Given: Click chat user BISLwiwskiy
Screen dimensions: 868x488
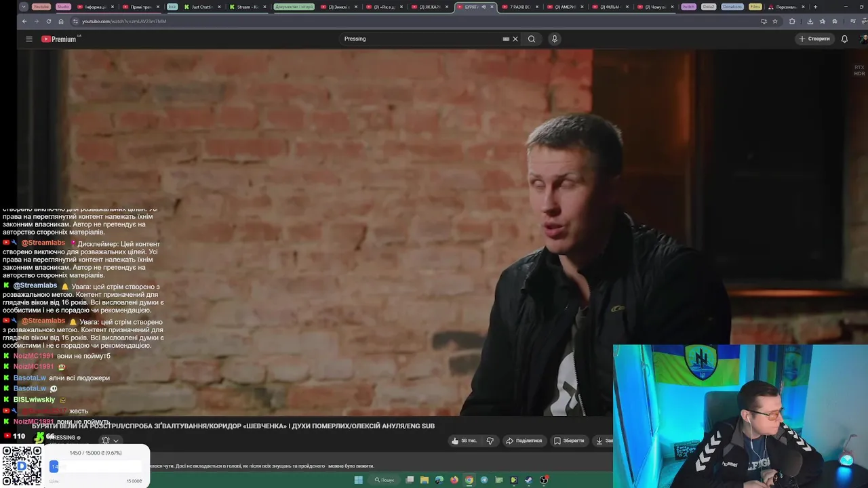Looking at the screenshot, I should [x=34, y=399].
